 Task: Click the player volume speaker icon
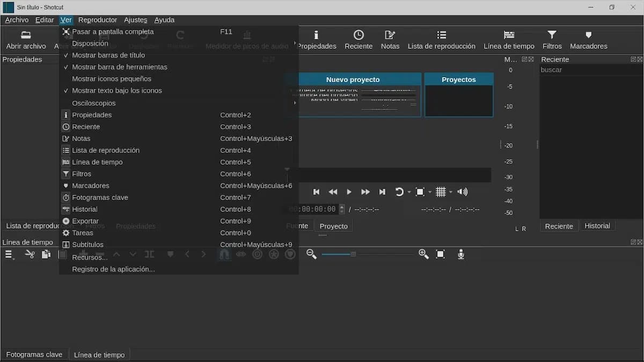pos(463,192)
